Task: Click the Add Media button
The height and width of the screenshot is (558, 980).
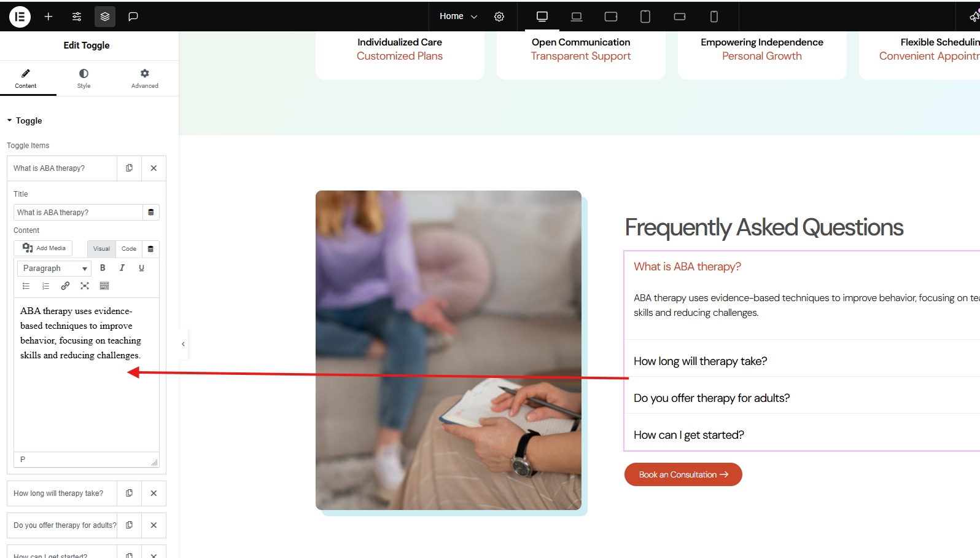Action: pyautogui.click(x=44, y=248)
